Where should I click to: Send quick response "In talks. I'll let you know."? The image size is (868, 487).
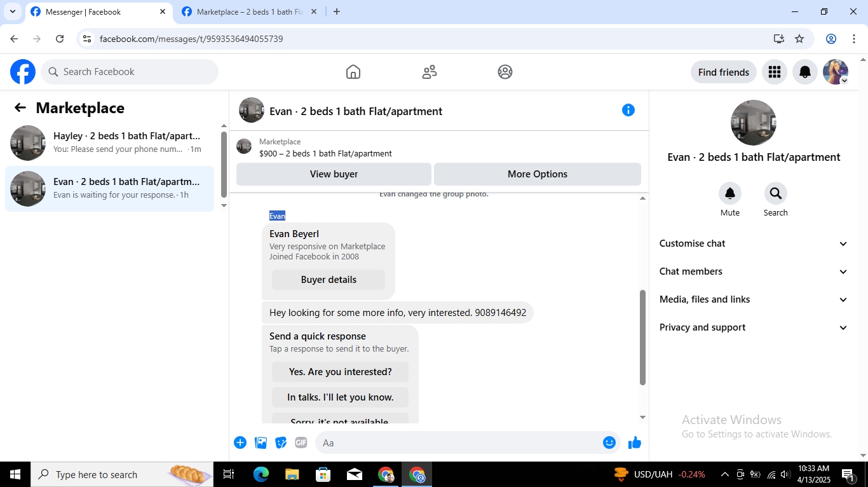[x=340, y=397]
